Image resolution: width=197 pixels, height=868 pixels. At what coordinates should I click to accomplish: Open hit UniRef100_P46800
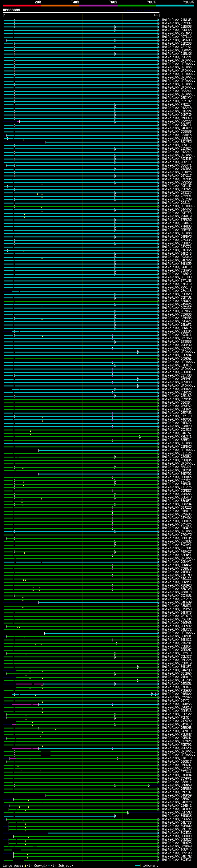(177, 694)
